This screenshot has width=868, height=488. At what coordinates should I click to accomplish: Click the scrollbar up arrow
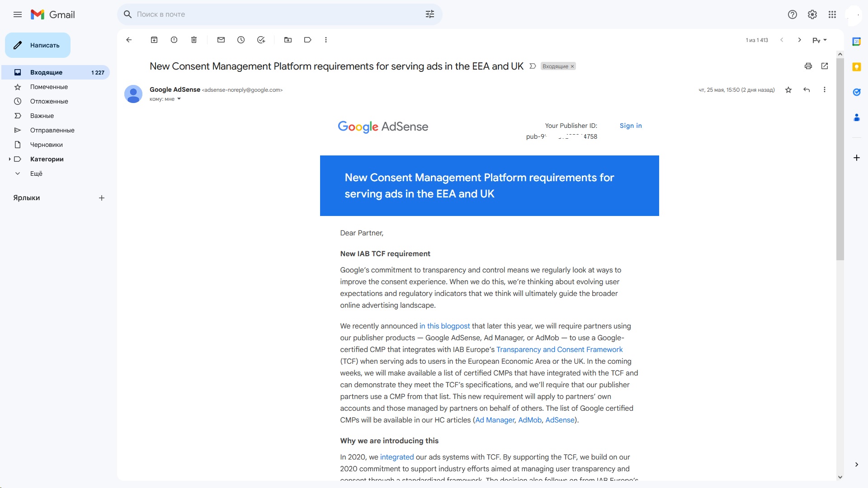pyautogui.click(x=840, y=54)
